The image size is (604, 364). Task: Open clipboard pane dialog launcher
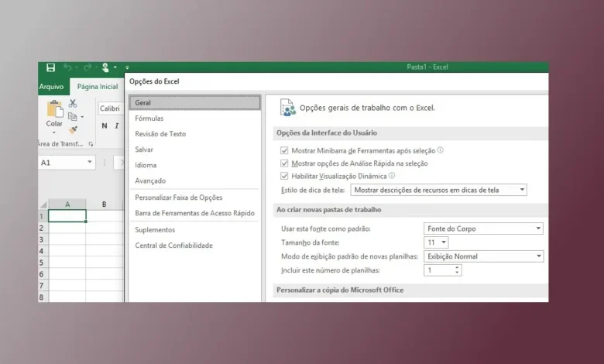coord(91,144)
